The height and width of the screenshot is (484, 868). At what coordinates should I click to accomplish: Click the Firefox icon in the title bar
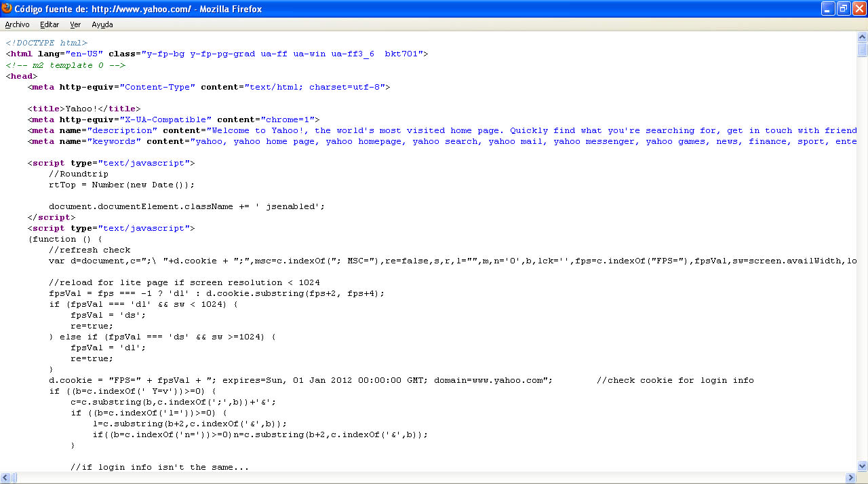(x=7, y=9)
